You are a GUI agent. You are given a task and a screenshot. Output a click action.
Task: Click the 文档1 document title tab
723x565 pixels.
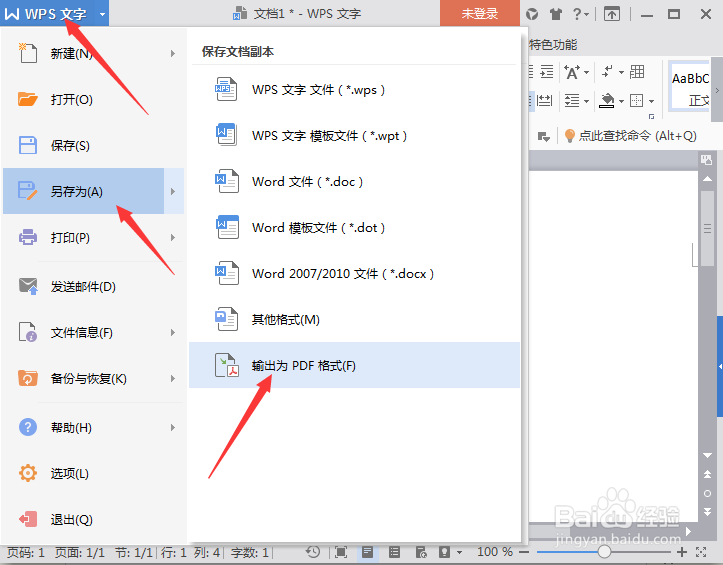click(x=297, y=13)
